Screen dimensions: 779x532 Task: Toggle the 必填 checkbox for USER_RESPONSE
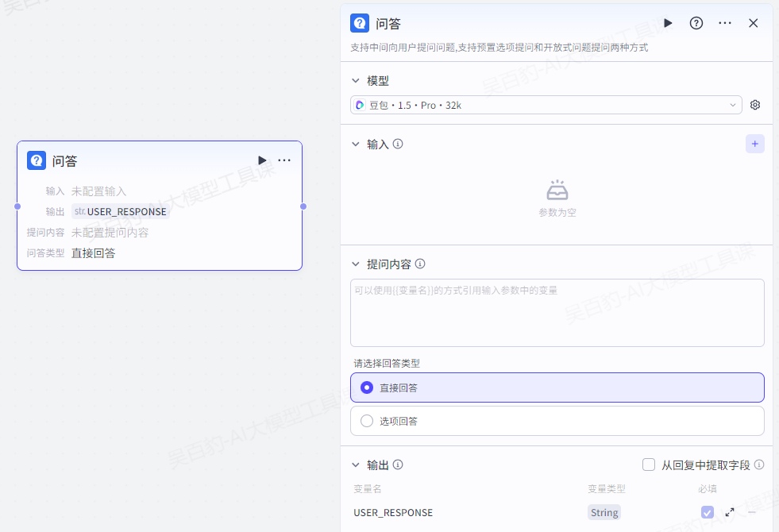pos(708,512)
